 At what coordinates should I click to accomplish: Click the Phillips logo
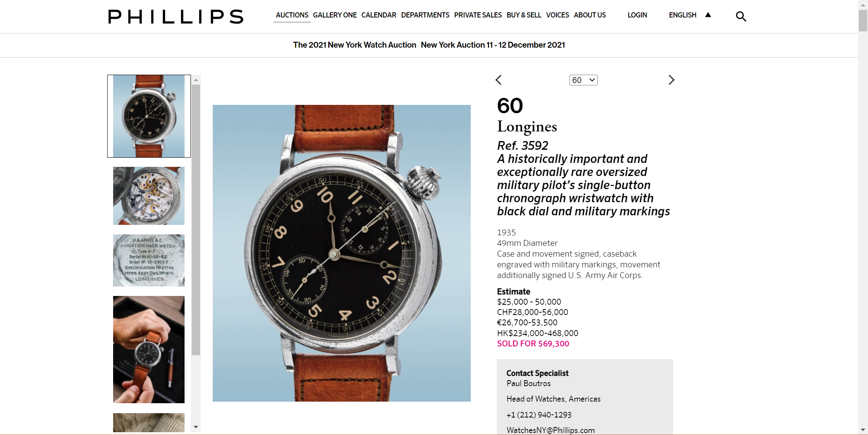175,17
